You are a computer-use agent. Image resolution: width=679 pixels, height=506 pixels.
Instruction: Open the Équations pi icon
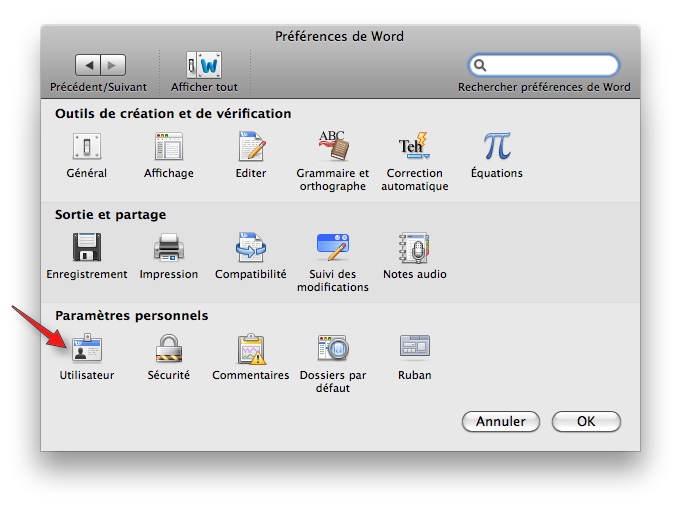tap(497, 146)
